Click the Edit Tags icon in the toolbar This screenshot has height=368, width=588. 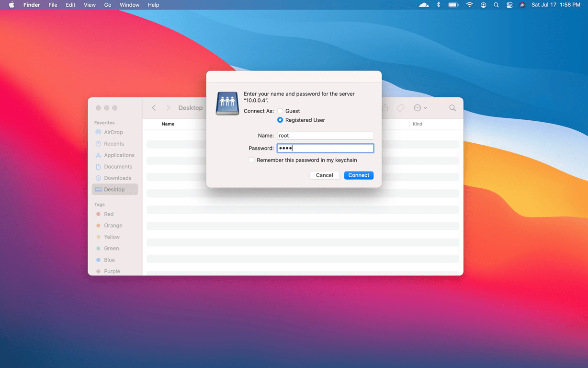point(400,108)
